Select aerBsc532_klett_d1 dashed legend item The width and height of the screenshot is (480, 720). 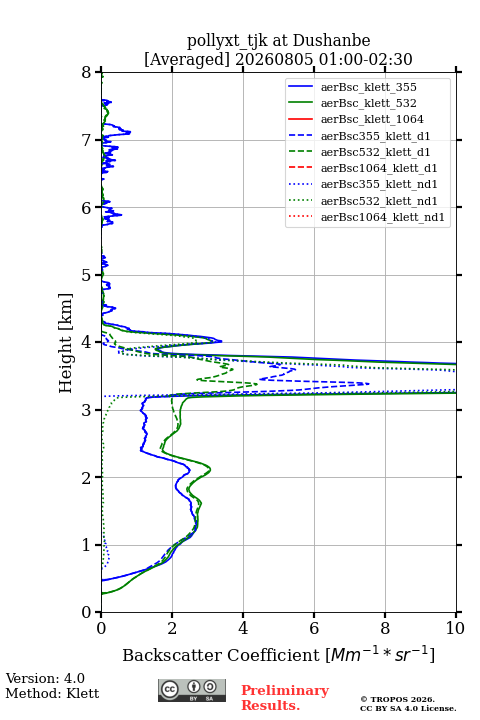(359, 152)
